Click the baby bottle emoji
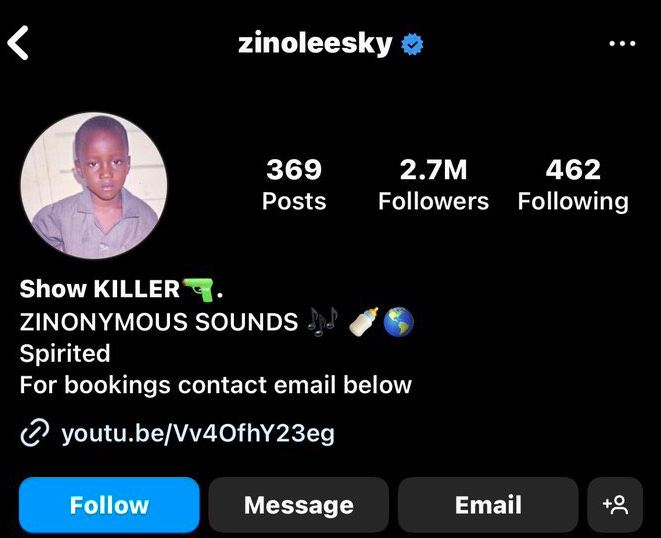The image size is (661, 538). tap(363, 321)
